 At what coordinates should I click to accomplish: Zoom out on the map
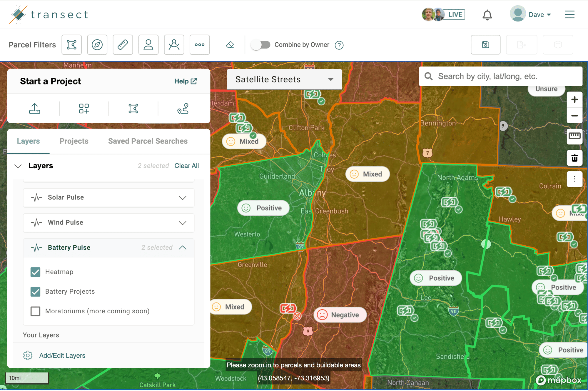pyautogui.click(x=574, y=115)
